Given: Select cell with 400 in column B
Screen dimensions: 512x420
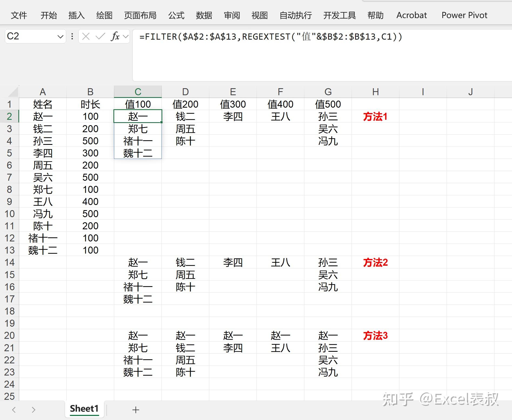Looking at the screenshot, I should coord(90,202).
